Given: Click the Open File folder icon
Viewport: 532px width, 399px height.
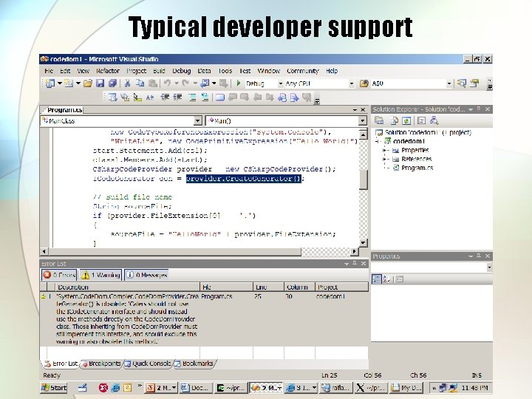Looking at the screenshot, I should (88, 83).
